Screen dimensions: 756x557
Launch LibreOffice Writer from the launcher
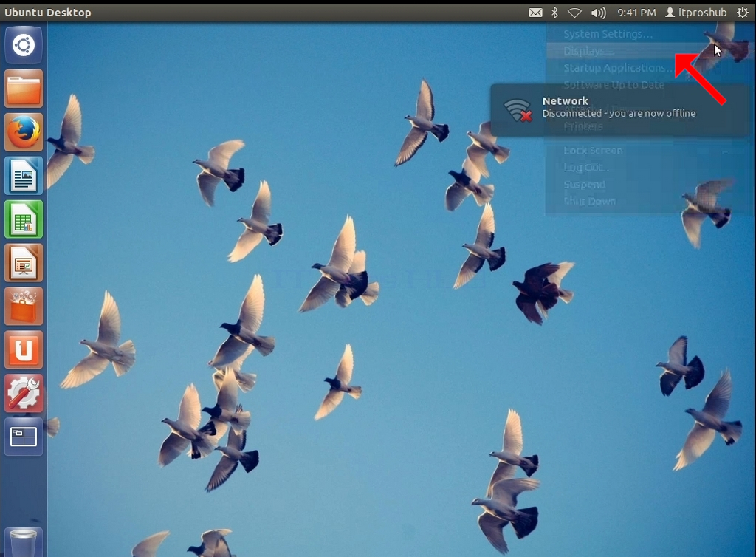[24, 176]
